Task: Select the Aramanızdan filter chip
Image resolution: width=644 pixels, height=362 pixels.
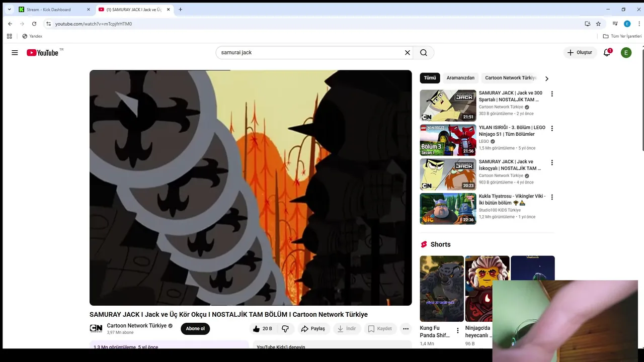Action: [x=460, y=78]
